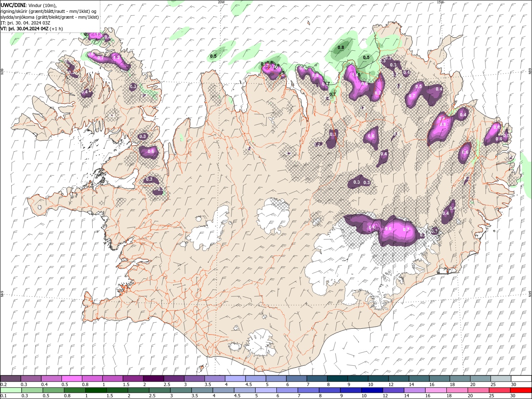Pick the white 30 swatch in snow scale

521,379
